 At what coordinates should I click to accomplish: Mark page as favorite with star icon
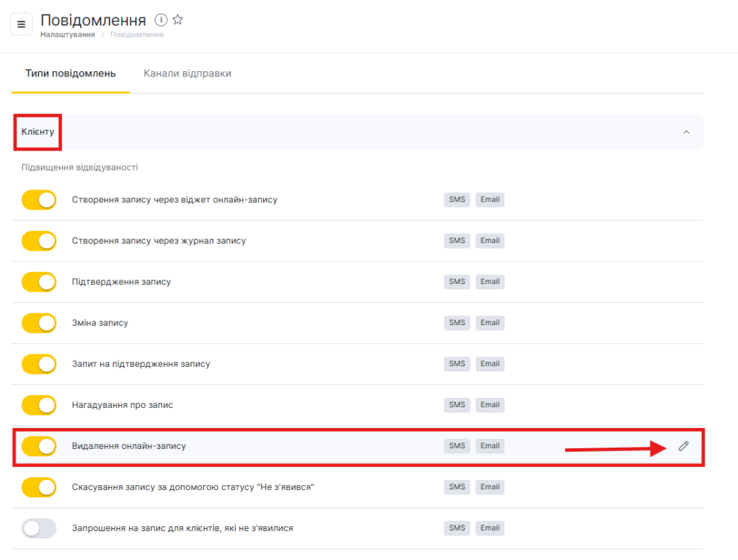click(x=178, y=20)
